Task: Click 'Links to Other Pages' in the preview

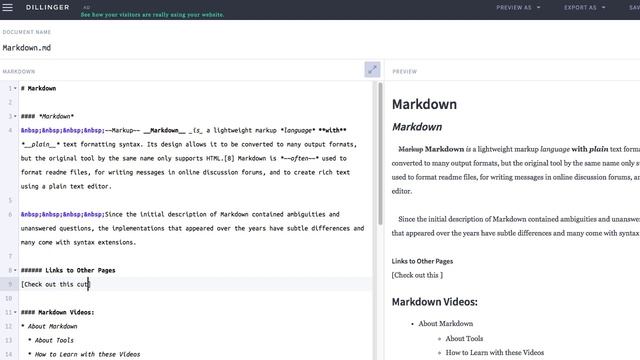Action: (x=422, y=261)
